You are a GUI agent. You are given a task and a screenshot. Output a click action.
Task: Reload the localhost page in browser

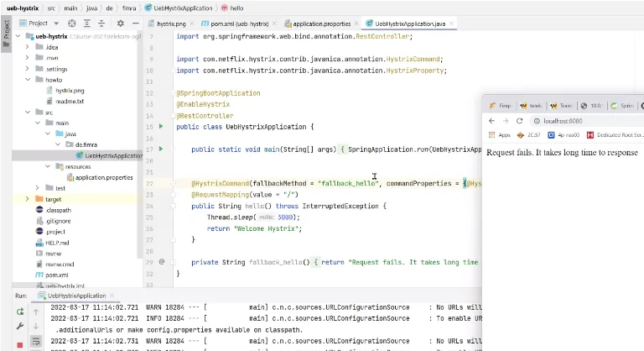coord(520,121)
